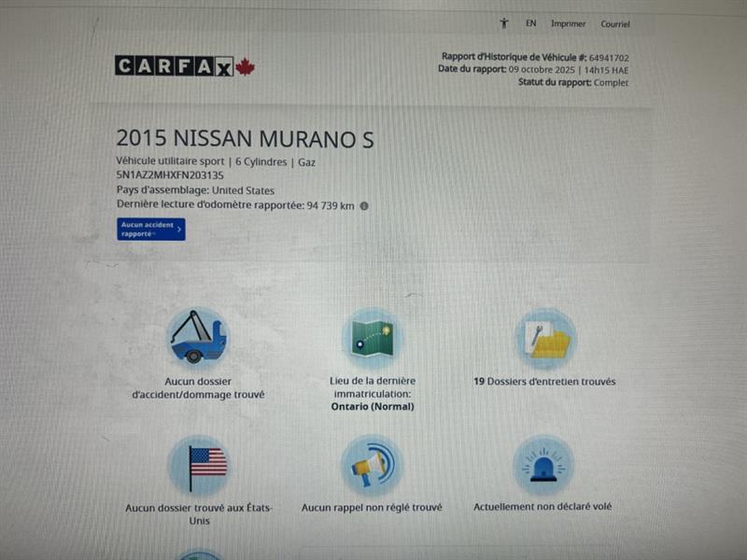747x560 pixels.
Task: Click the US flag records icon
Action: [199, 465]
